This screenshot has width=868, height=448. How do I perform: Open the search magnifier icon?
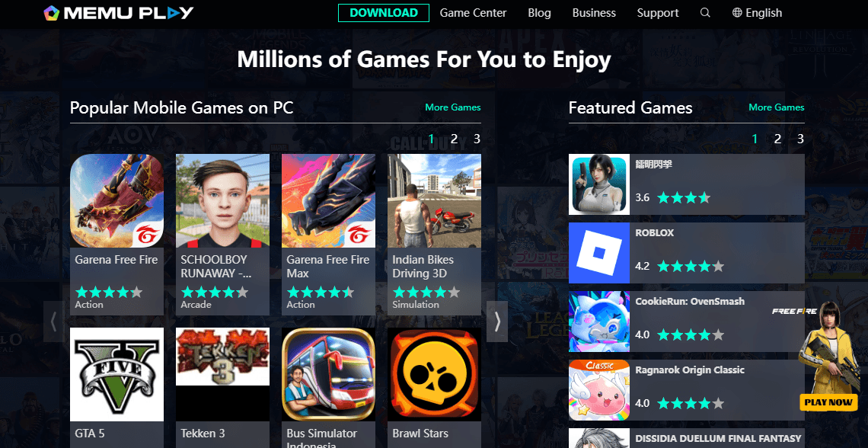[705, 13]
